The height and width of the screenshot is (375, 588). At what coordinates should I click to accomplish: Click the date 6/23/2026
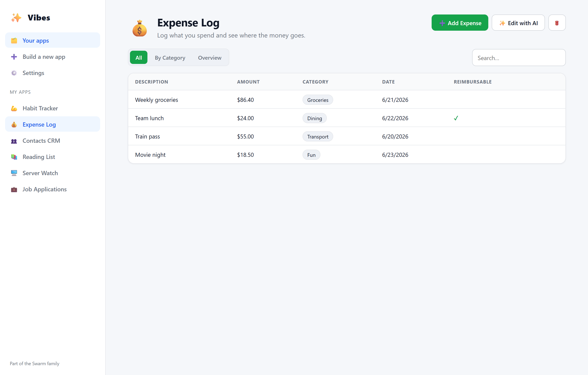[395, 155]
